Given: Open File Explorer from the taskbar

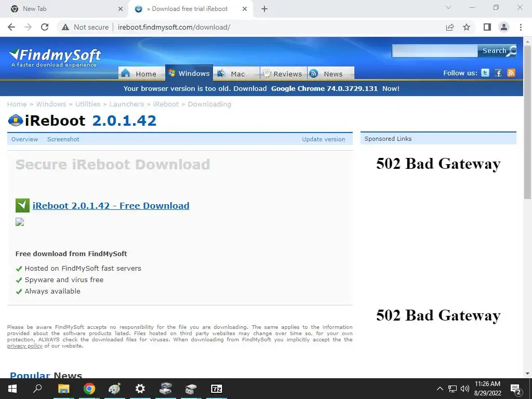Looking at the screenshot, I should coord(63,389).
